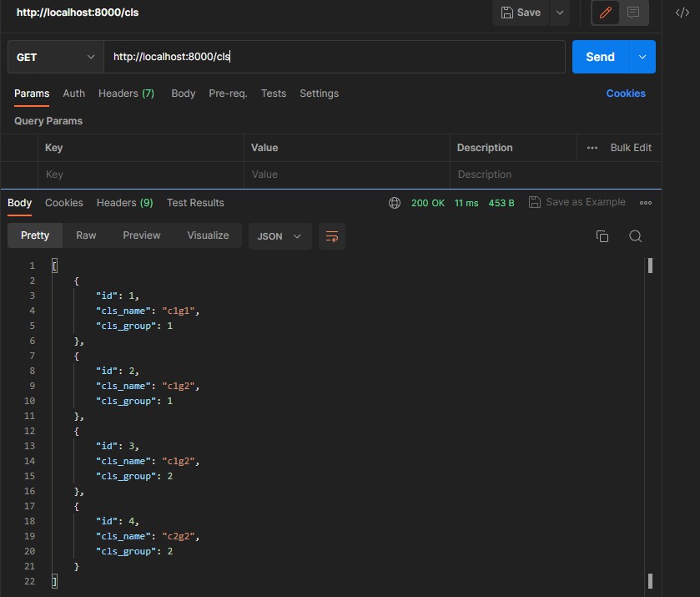Copy the response with copy icon

602,236
